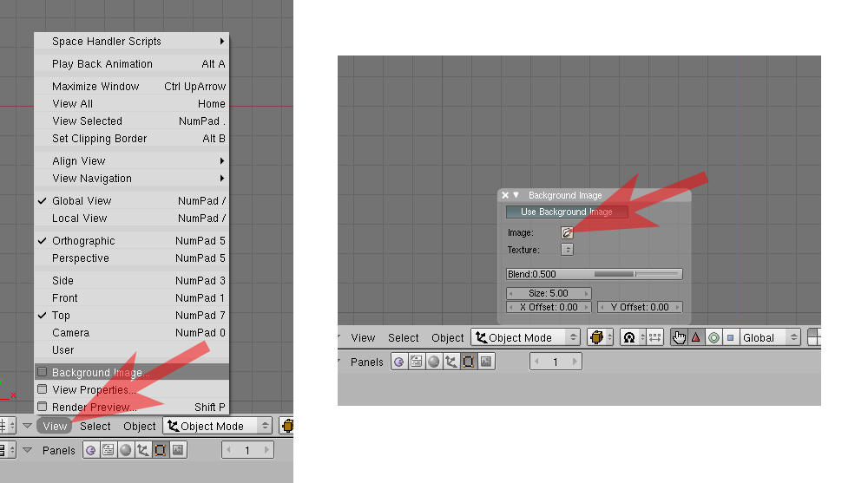Toggle Use Background Image button

(x=566, y=212)
